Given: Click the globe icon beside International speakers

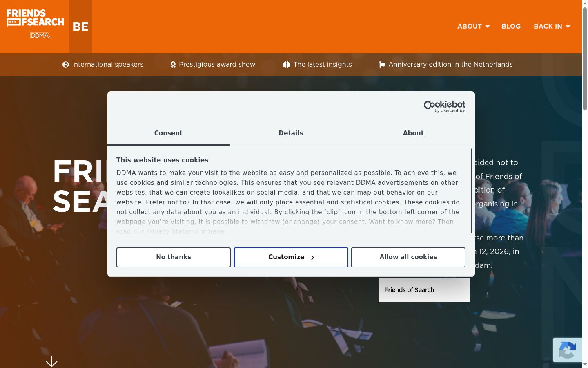Looking at the screenshot, I should tap(65, 65).
